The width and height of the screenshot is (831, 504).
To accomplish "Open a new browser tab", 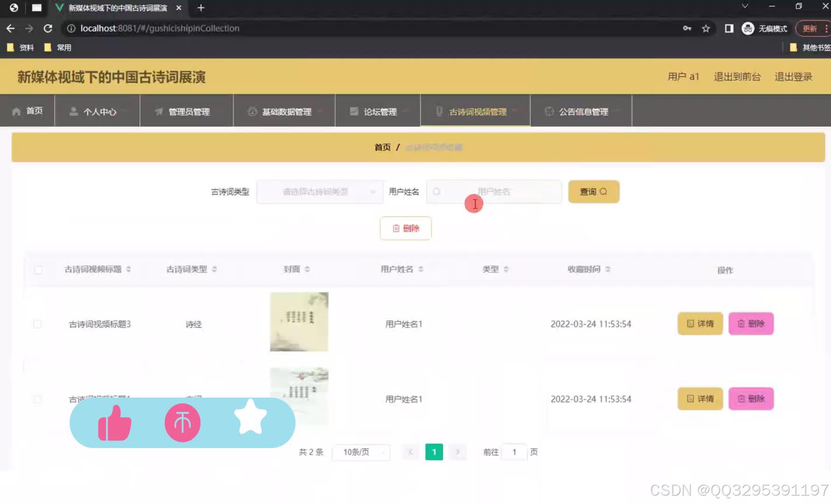I will pos(201,8).
